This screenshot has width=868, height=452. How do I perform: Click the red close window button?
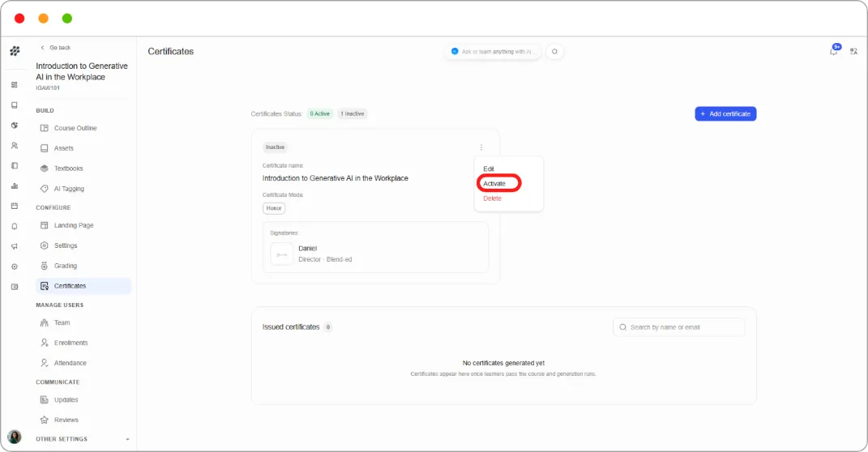pos(19,19)
